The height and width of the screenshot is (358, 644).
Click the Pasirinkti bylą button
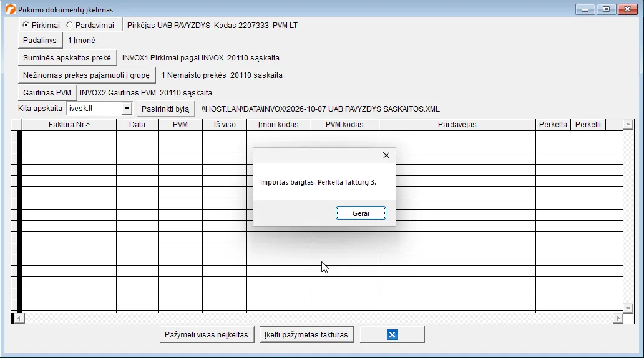point(165,109)
